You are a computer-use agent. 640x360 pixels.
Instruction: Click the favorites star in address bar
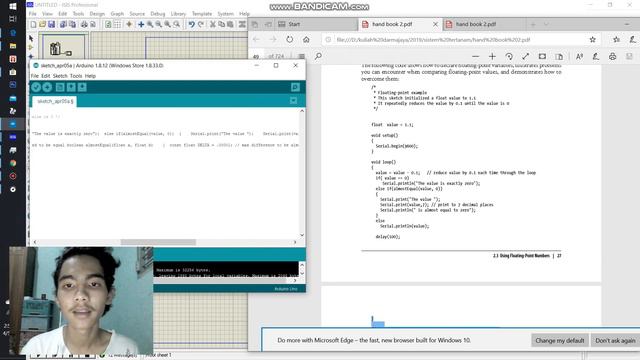593,40
